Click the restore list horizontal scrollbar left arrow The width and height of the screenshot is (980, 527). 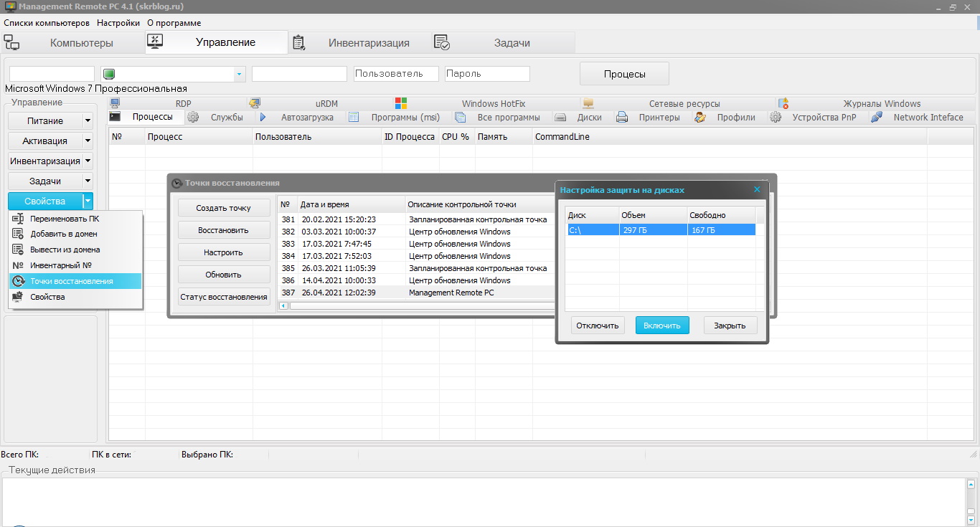tap(283, 305)
